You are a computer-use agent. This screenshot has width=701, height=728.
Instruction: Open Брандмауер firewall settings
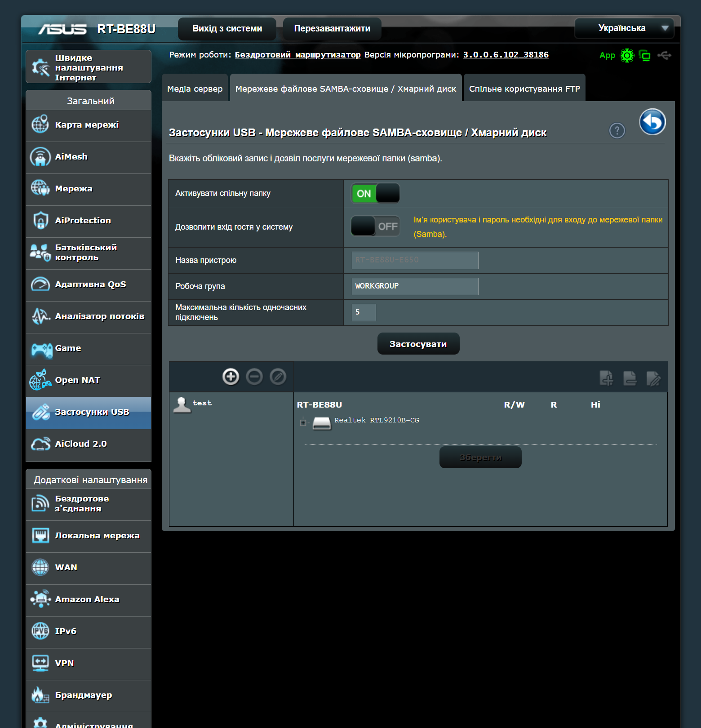(89, 696)
